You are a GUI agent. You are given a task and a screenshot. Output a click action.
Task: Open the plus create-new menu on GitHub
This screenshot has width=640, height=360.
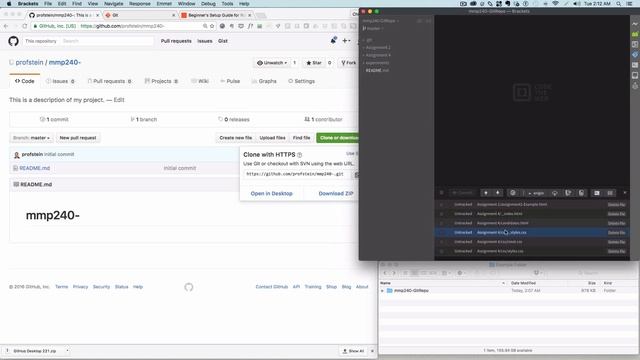point(346,41)
